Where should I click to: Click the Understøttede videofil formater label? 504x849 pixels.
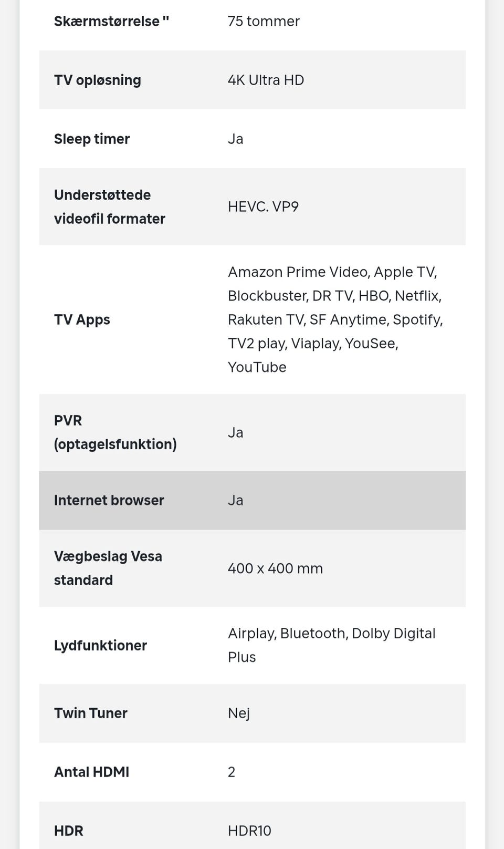(110, 207)
